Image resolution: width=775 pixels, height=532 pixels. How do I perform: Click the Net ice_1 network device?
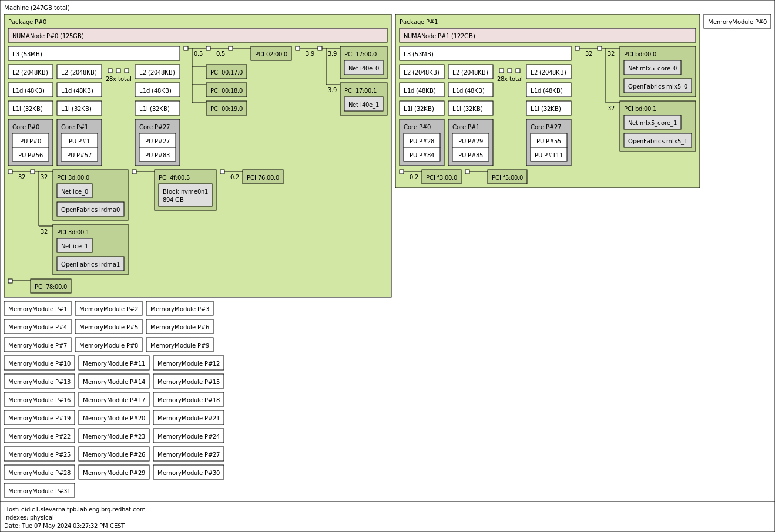(75, 246)
